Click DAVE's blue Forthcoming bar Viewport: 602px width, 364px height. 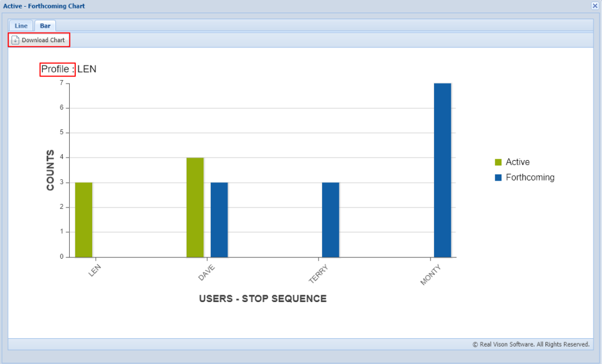219,220
